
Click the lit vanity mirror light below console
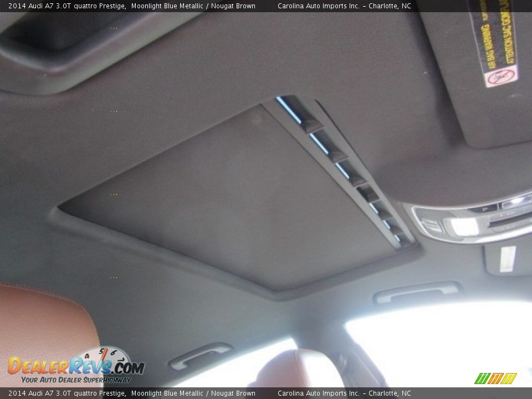507,259
